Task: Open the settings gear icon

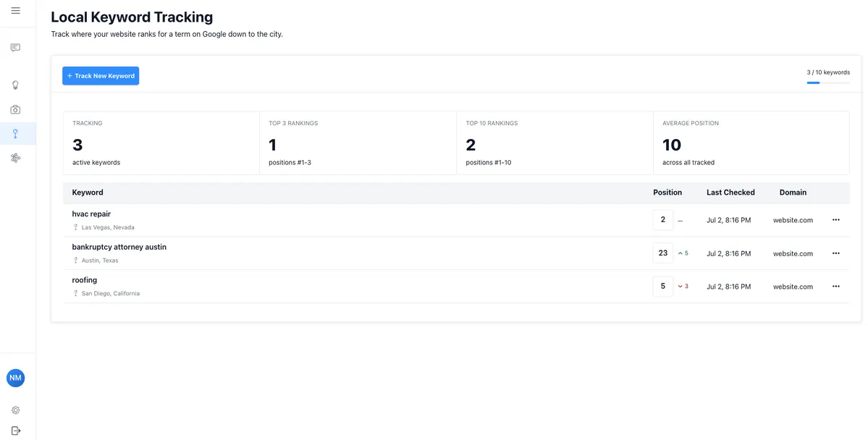Action: click(x=15, y=410)
